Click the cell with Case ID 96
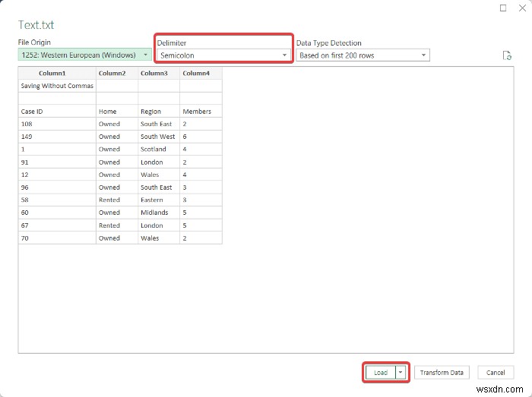 click(x=57, y=187)
